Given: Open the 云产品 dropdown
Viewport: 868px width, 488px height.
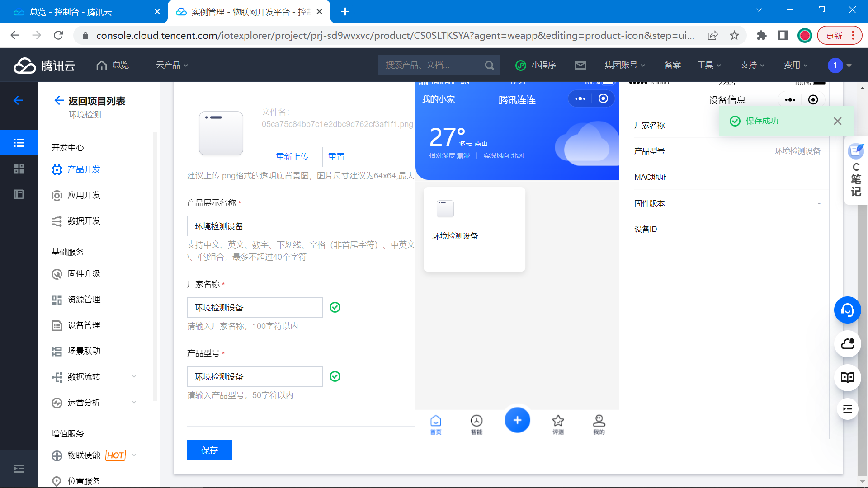Looking at the screenshot, I should pyautogui.click(x=172, y=66).
